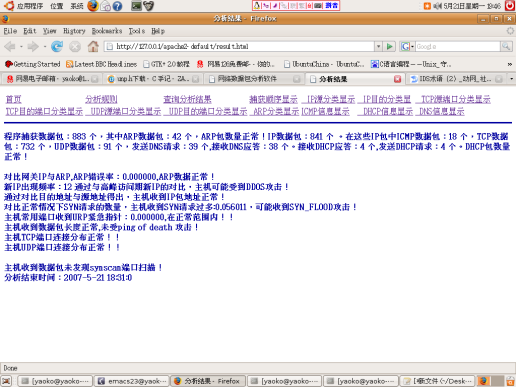Click the Done status bar text

(10, 368)
